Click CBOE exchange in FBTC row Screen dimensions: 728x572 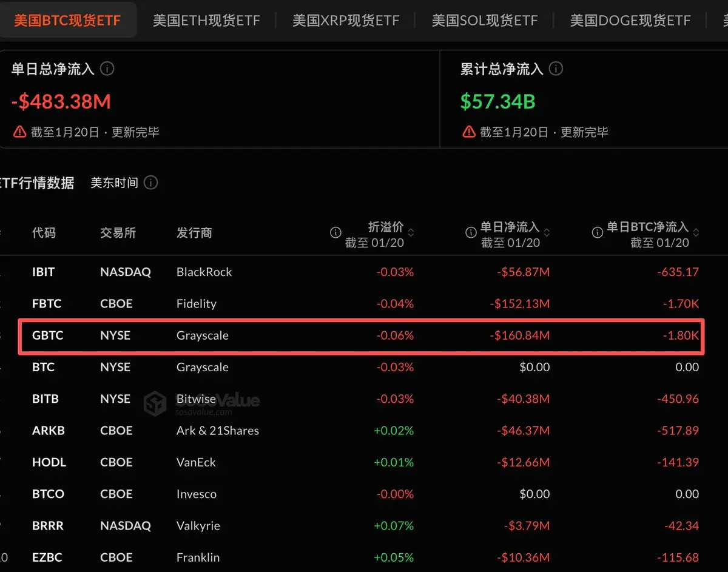[116, 303]
